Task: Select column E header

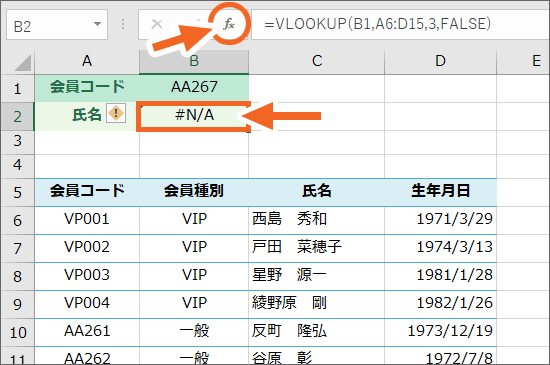Action: pos(523,61)
